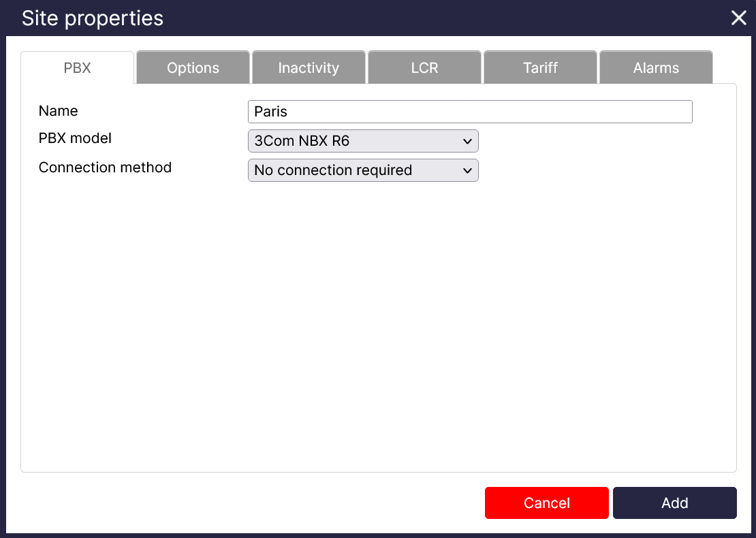The height and width of the screenshot is (538, 756).
Task: Click inside the Name text field
Action: (x=470, y=111)
